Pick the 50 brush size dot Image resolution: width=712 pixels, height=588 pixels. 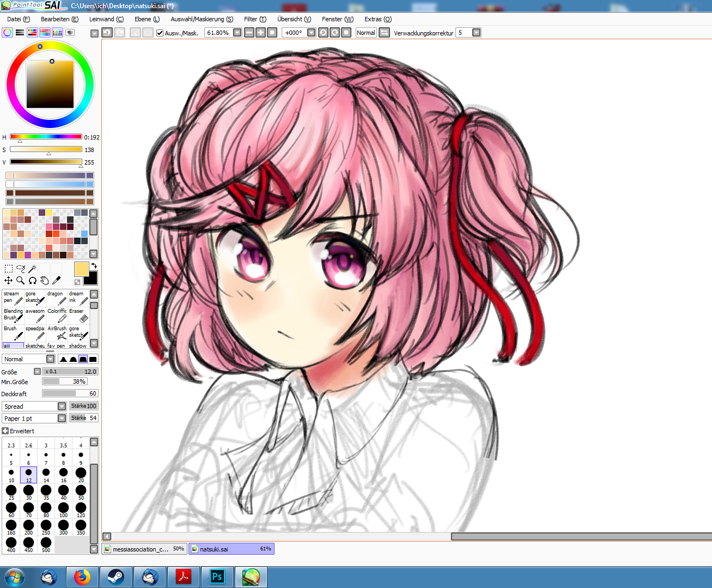tap(81, 492)
